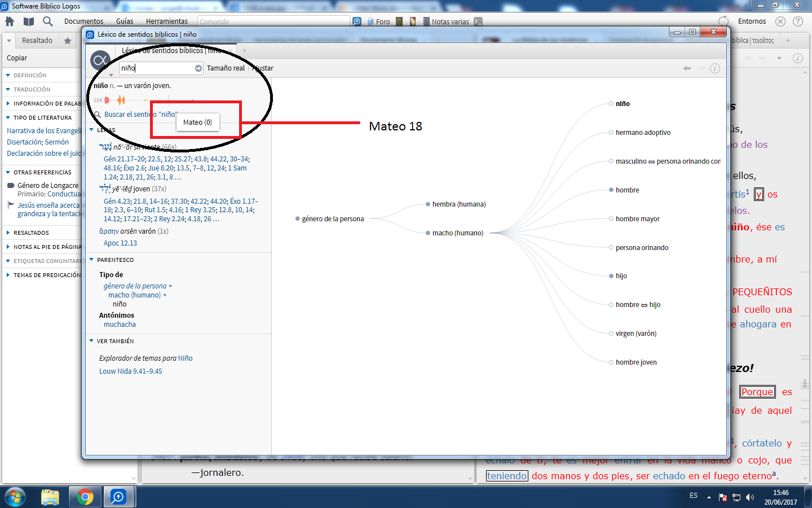Open the muchacha antonym link
Viewport: 812px width, 508px height.
tap(120, 325)
